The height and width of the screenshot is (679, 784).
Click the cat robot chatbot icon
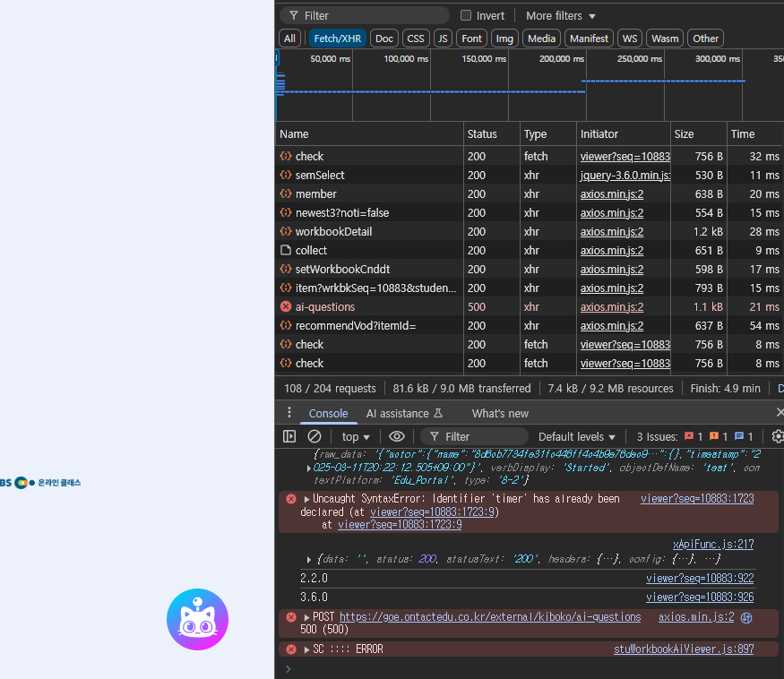197,619
